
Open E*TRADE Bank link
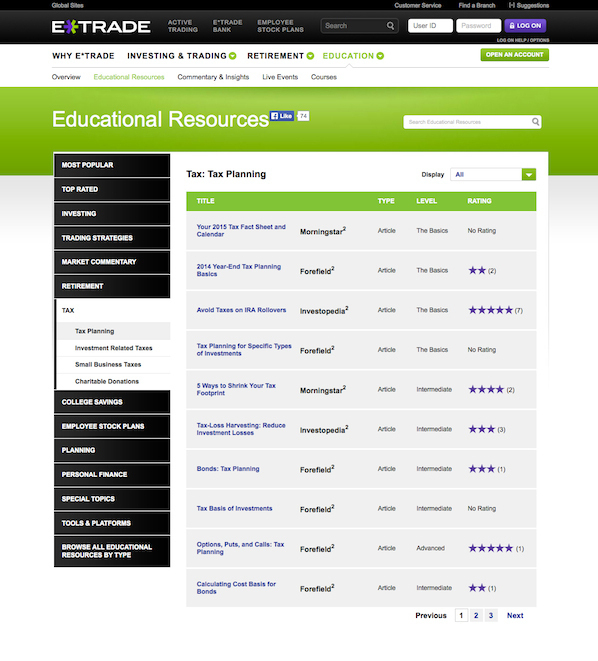point(228,26)
